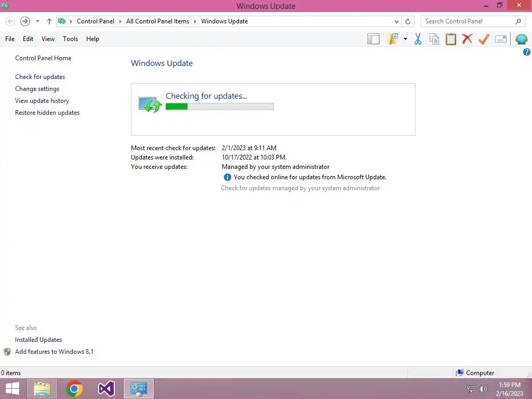
Task: Click the Paste clipboard icon
Action: (450, 39)
